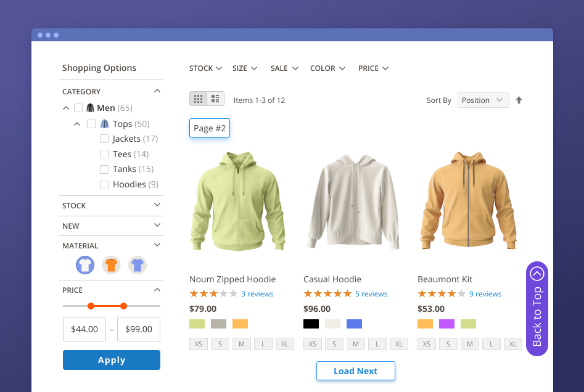Screen dimensions: 584x392
Task: Check the Jackets category checkbox
Action: tap(104, 139)
